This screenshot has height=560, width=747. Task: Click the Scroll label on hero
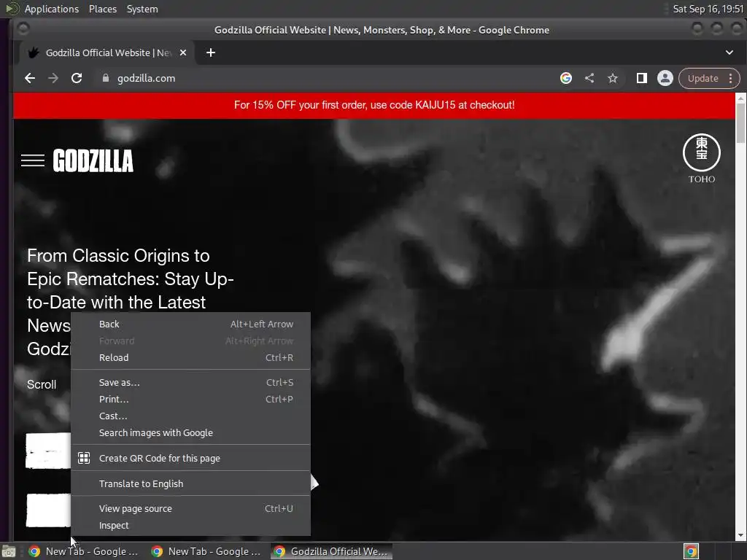42,385
